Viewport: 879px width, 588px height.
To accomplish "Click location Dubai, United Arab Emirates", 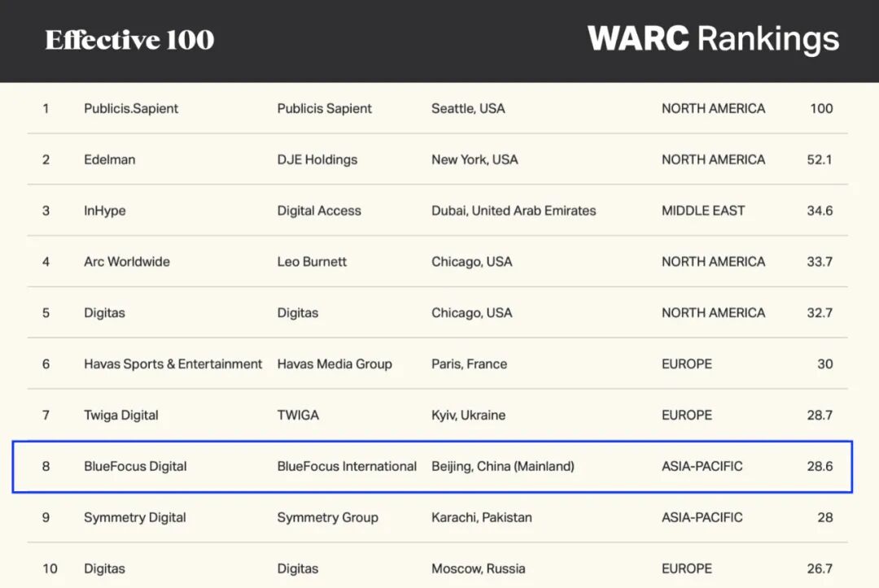I will coord(514,211).
